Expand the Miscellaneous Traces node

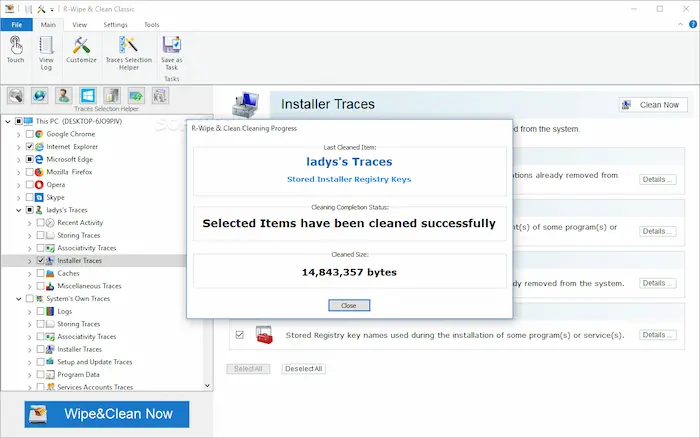pos(30,286)
